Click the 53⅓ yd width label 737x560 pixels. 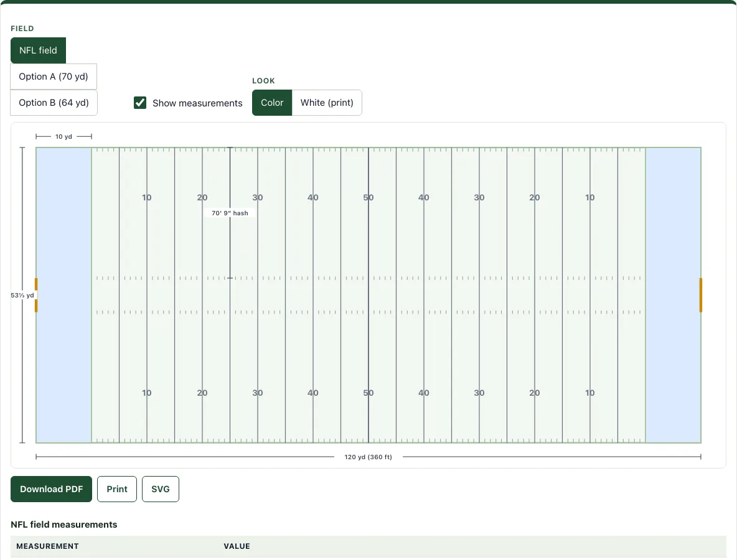click(22, 295)
